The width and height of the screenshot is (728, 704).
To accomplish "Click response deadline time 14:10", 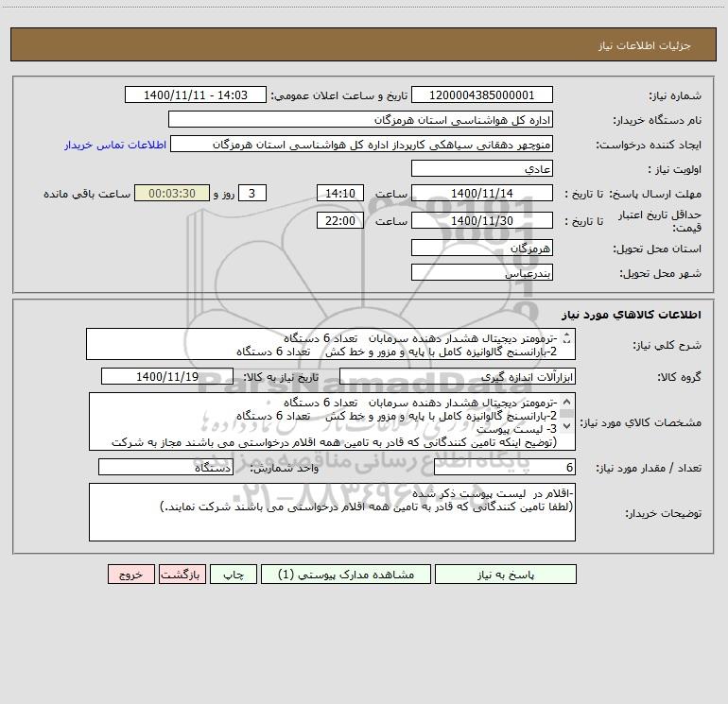I will tap(339, 193).
